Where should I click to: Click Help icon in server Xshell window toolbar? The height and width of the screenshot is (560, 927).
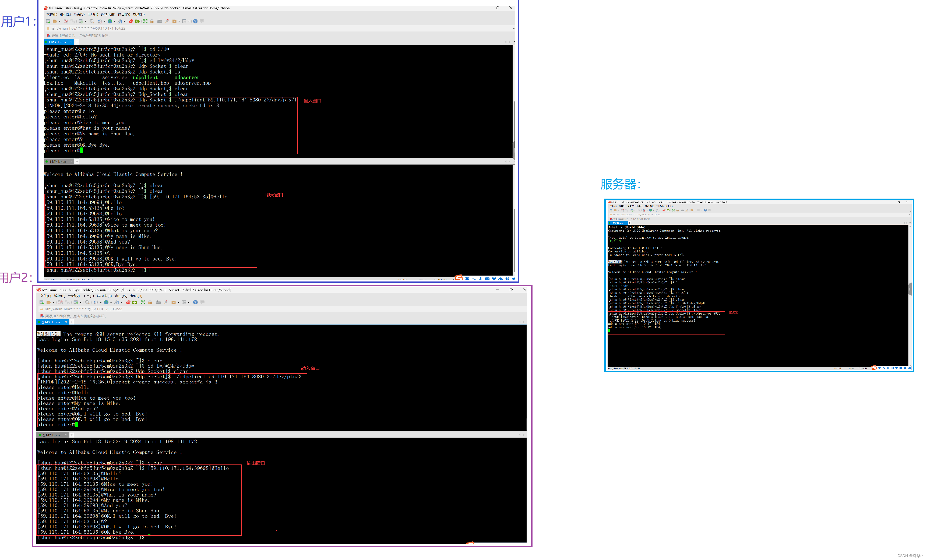(705, 210)
